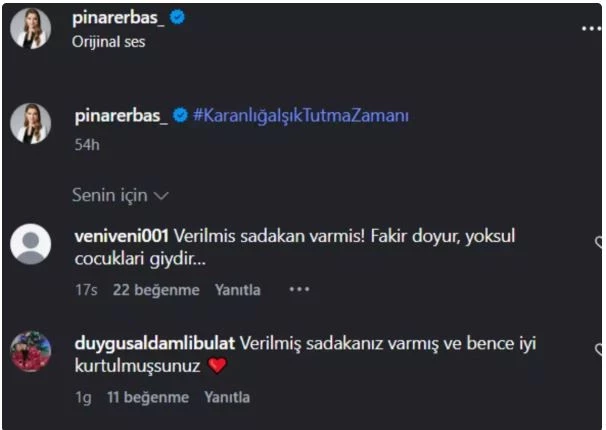
Task: Click the "54h" caption timestamp
Action: 87,144
